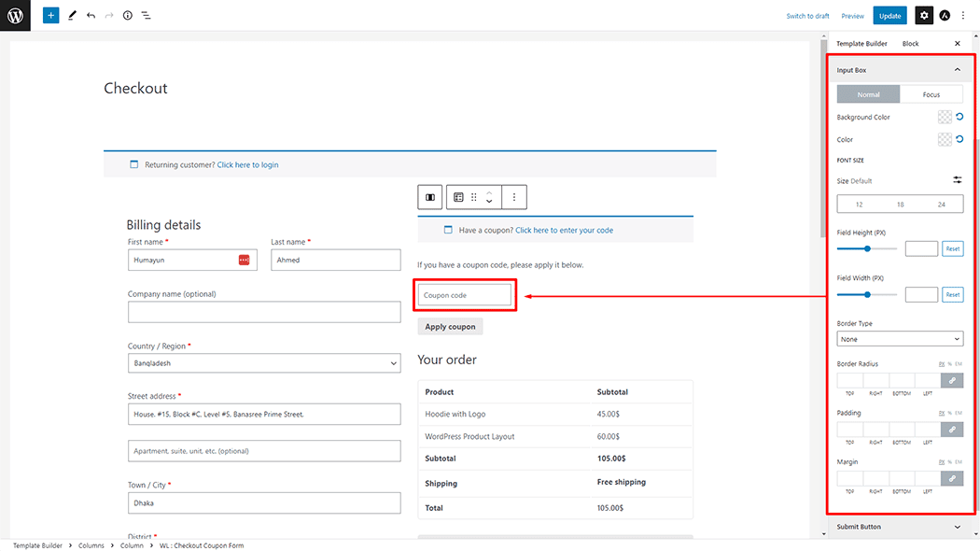Click the WordPress logo icon
Image resolution: width=980 pixels, height=551 pixels.
coord(16,16)
